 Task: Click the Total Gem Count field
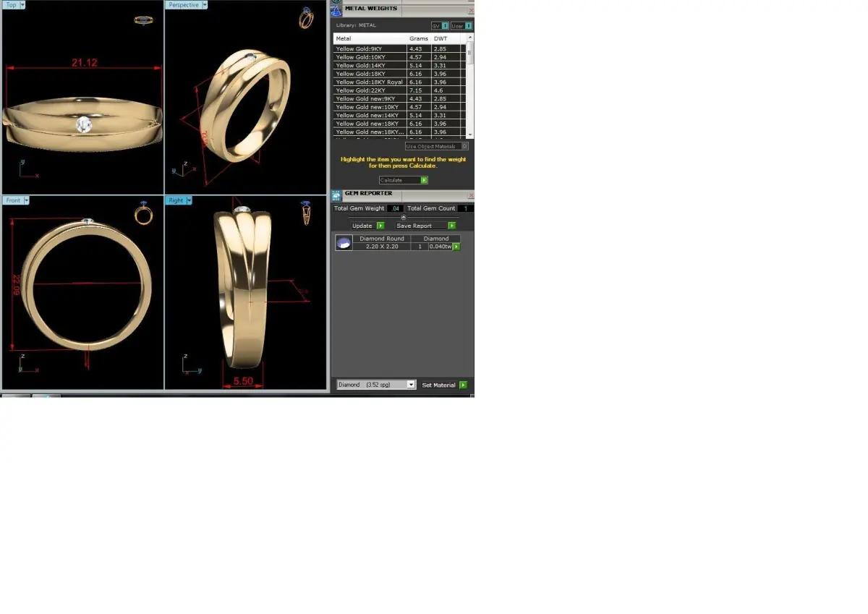point(466,208)
